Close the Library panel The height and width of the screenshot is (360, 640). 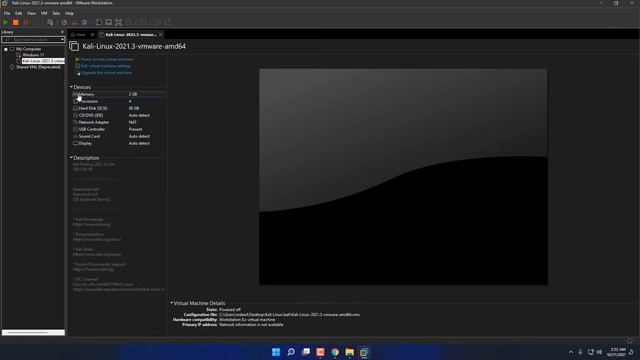(62, 32)
